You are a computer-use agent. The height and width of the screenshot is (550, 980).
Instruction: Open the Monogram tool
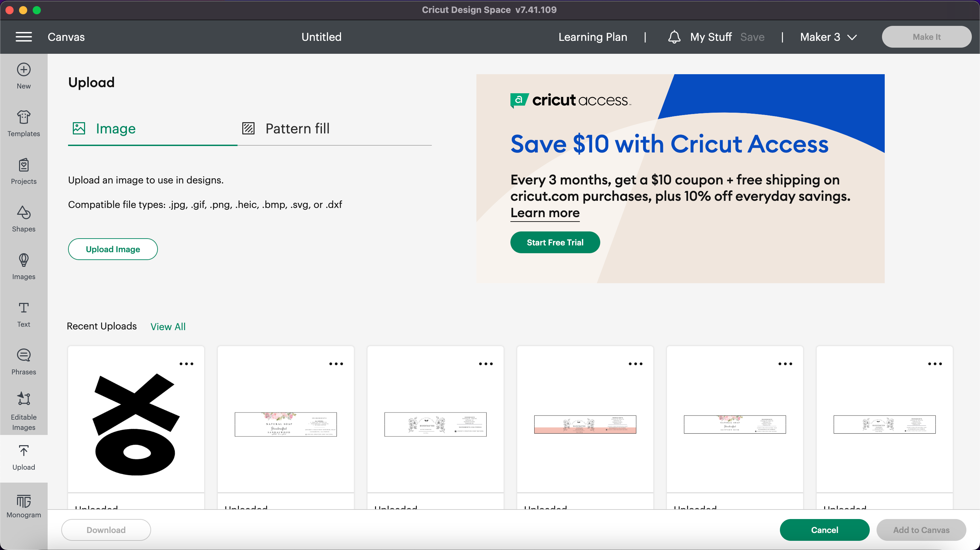23,505
